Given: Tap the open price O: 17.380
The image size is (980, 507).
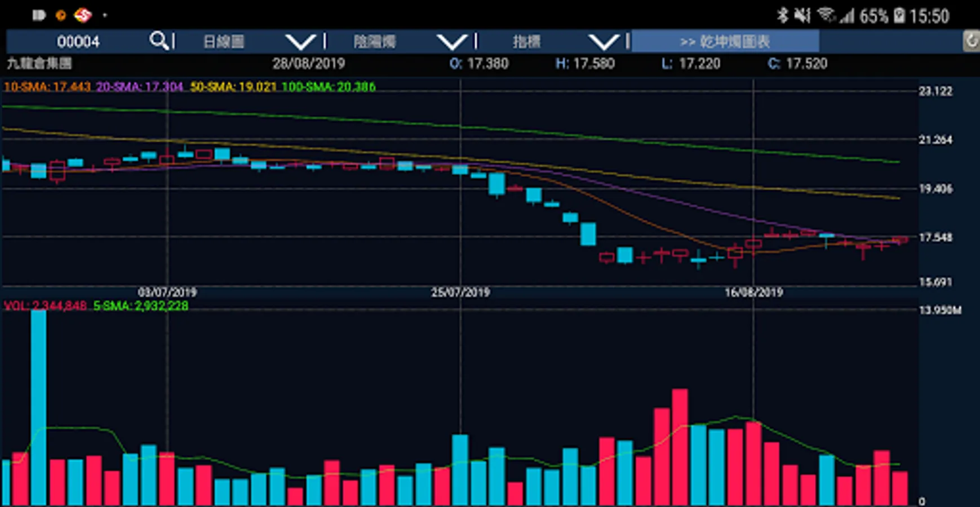Looking at the screenshot, I should pos(479,64).
